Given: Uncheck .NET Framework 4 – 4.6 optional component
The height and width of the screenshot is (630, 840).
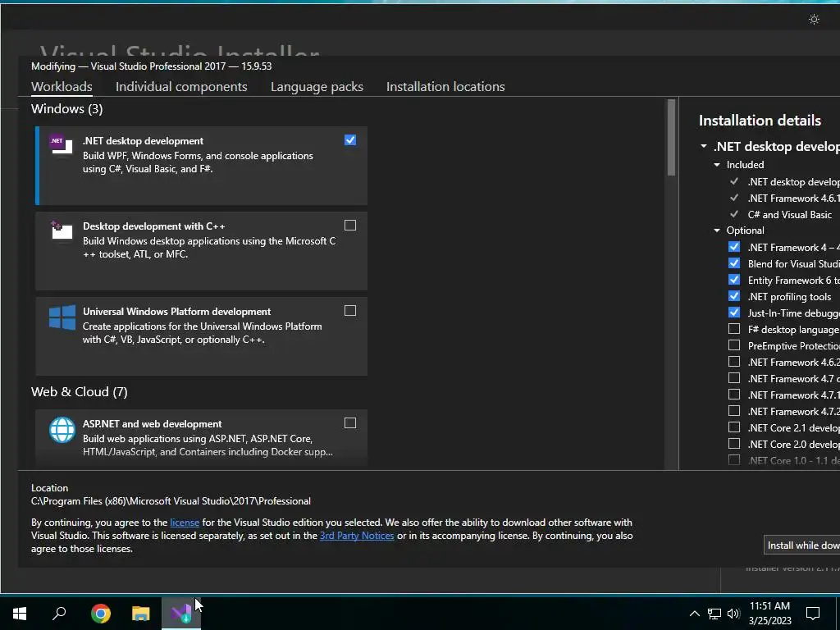Looking at the screenshot, I should (734, 247).
